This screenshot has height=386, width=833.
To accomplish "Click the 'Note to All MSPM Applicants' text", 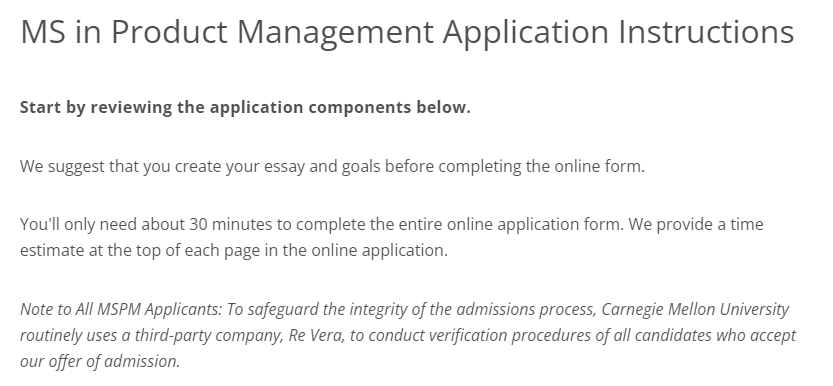I will click(121, 309).
